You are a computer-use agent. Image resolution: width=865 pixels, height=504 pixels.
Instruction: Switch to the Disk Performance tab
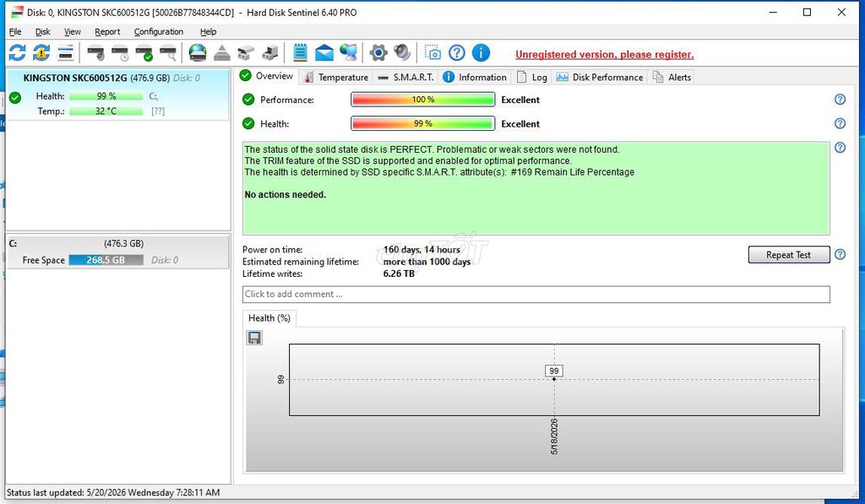(x=600, y=77)
